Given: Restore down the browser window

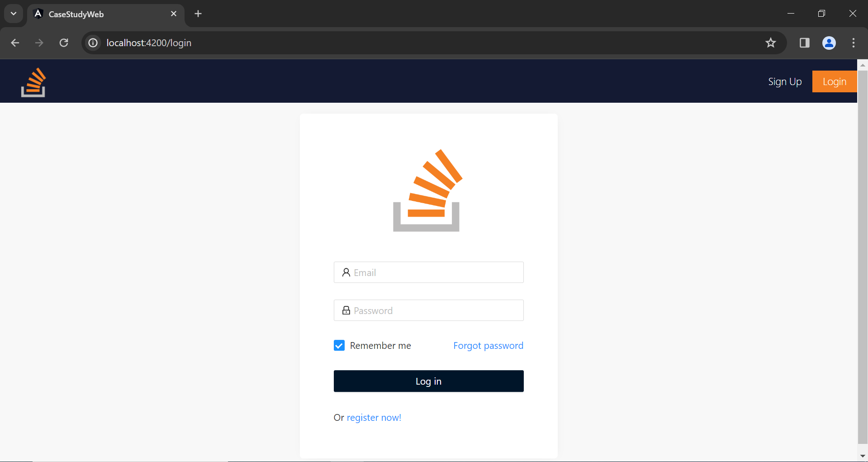Looking at the screenshot, I should point(821,14).
